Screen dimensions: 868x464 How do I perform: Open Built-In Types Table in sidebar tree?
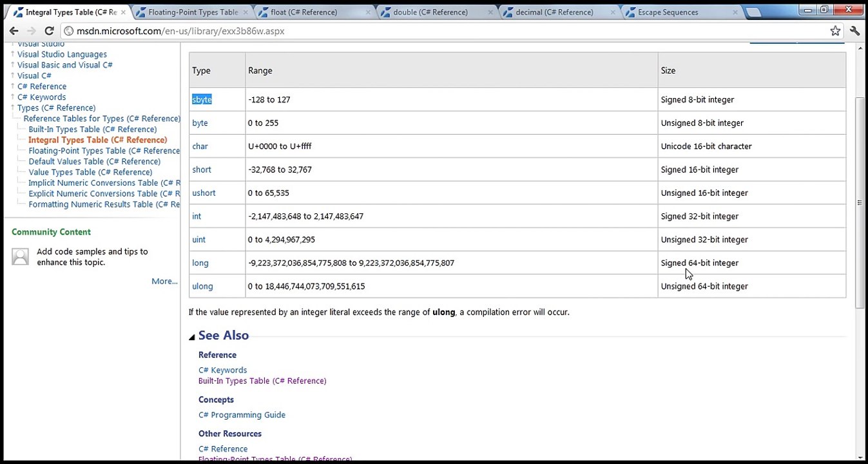93,130
